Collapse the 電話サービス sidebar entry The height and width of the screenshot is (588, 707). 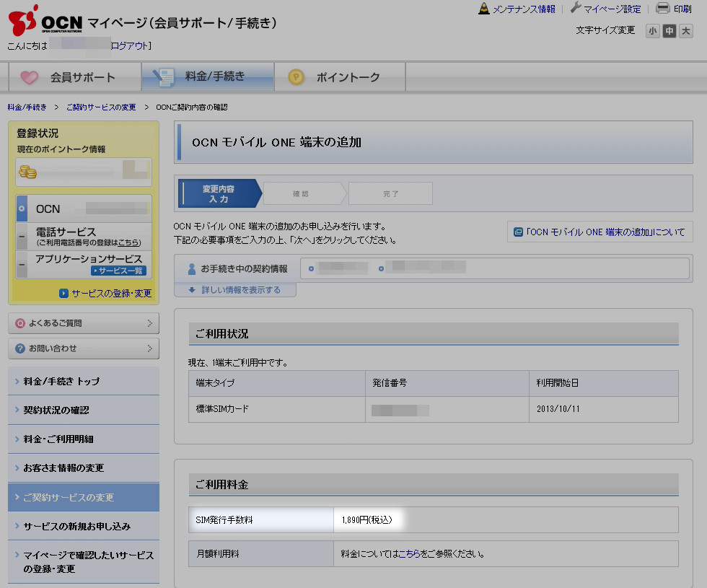(23, 234)
